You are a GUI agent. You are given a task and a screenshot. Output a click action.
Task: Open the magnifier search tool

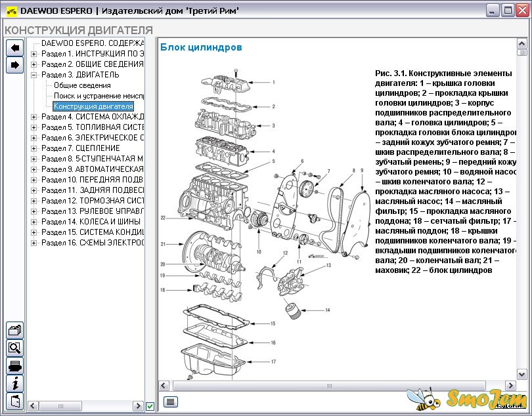point(14,348)
